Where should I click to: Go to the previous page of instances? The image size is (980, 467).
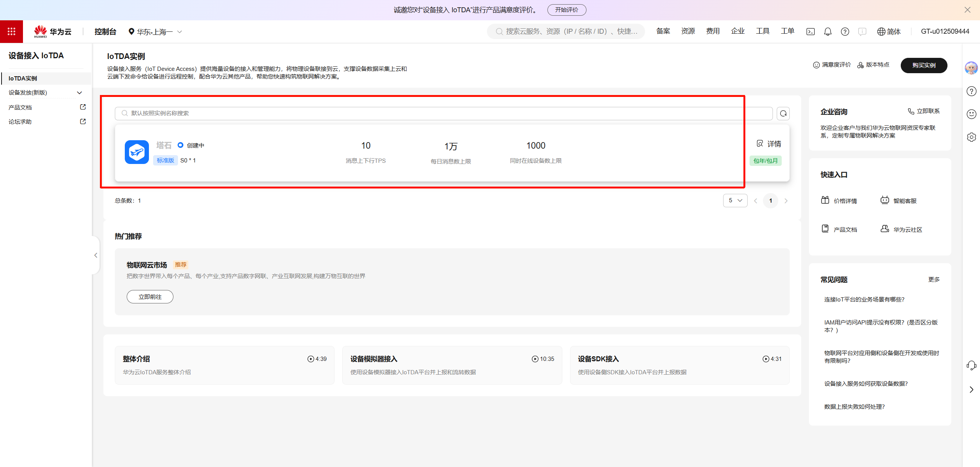point(756,201)
